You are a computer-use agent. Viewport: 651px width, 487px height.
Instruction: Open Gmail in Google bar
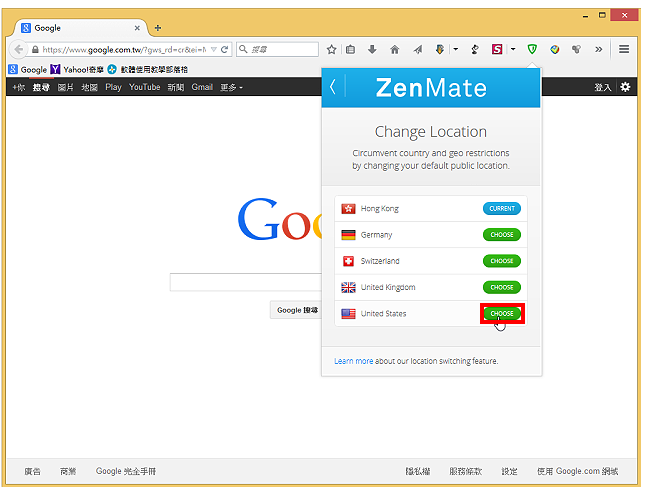(x=202, y=87)
